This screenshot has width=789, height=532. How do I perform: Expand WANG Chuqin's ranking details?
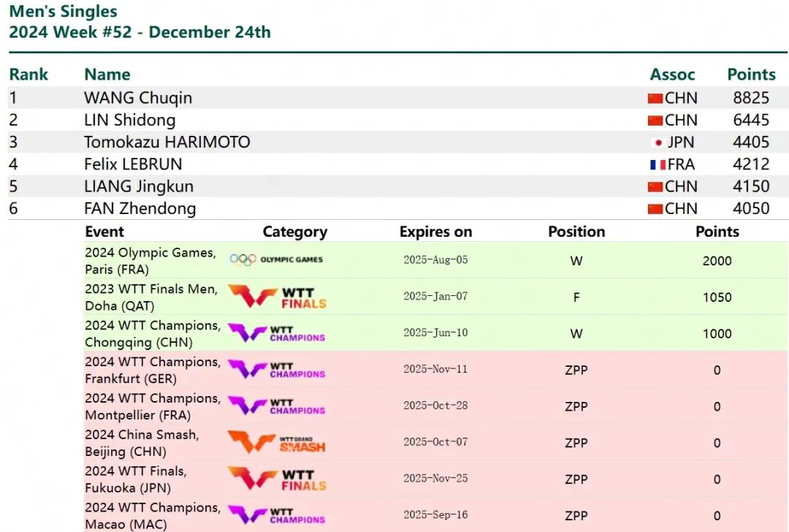pos(138,98)
